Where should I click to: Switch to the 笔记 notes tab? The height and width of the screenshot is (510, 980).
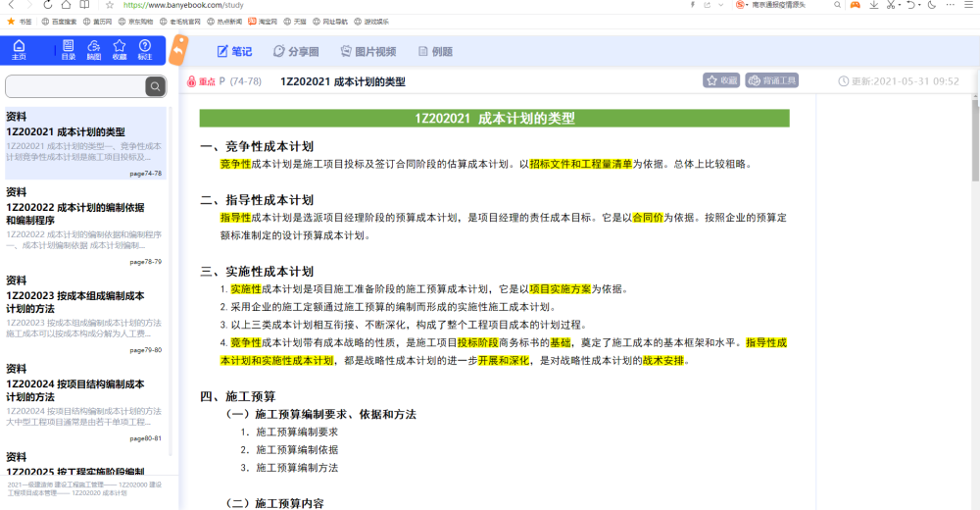coord(234,51)
